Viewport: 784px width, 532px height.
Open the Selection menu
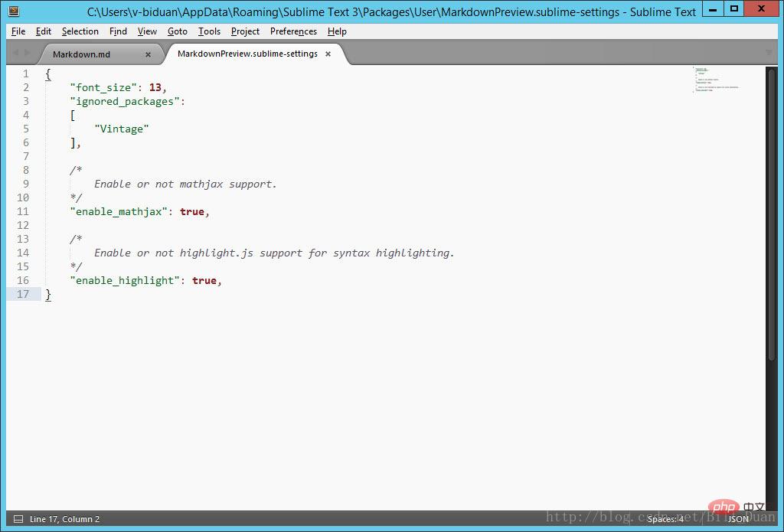pyautogui.click(x=80, y=31)
